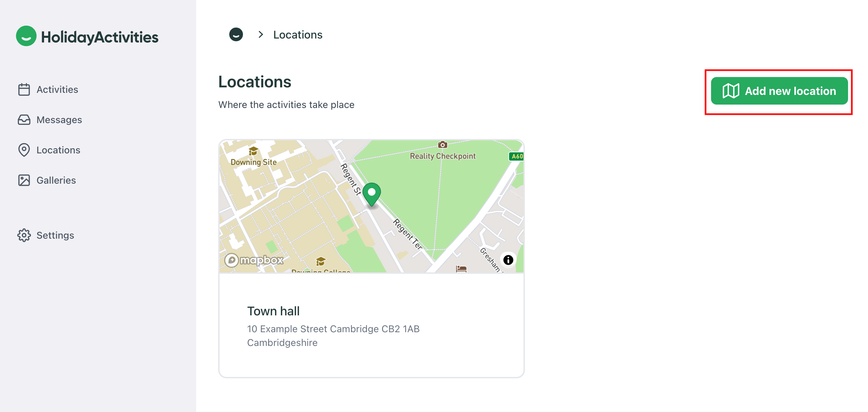Open the Town hall location title
Image resolution: width=868 pixels, height=412 pixels.
point(273,311)
